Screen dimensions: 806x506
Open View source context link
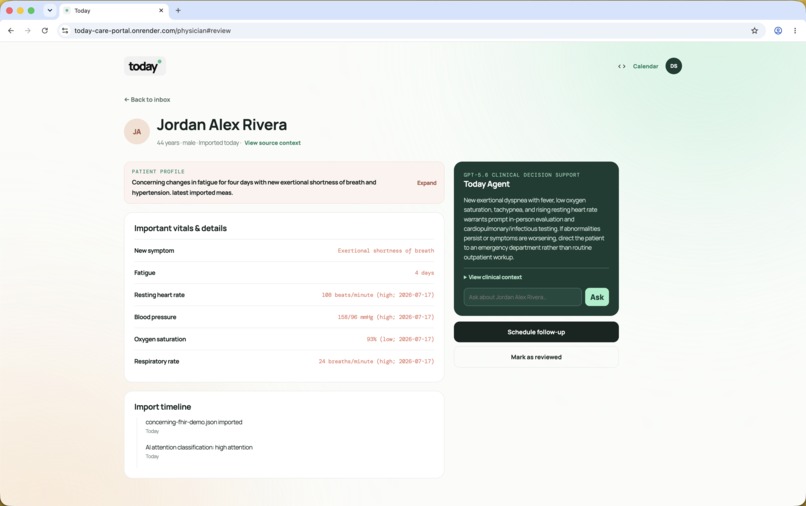click(272, 143)
